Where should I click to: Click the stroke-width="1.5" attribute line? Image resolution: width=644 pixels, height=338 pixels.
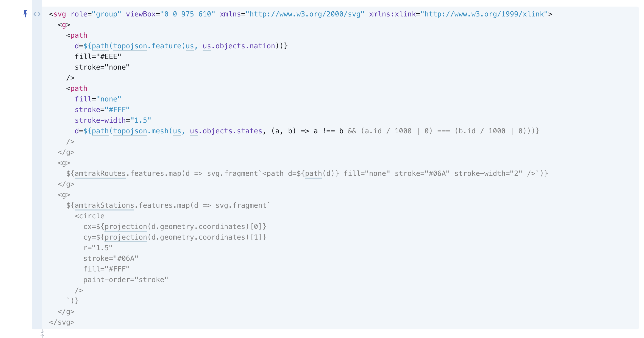[113, 120]
